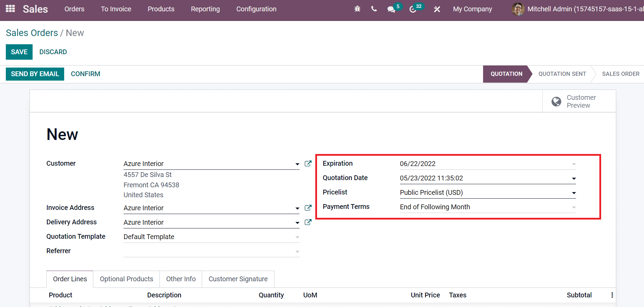
Task: Select QUOTATION SENT status stage
Action: click(x=562, y=74)
